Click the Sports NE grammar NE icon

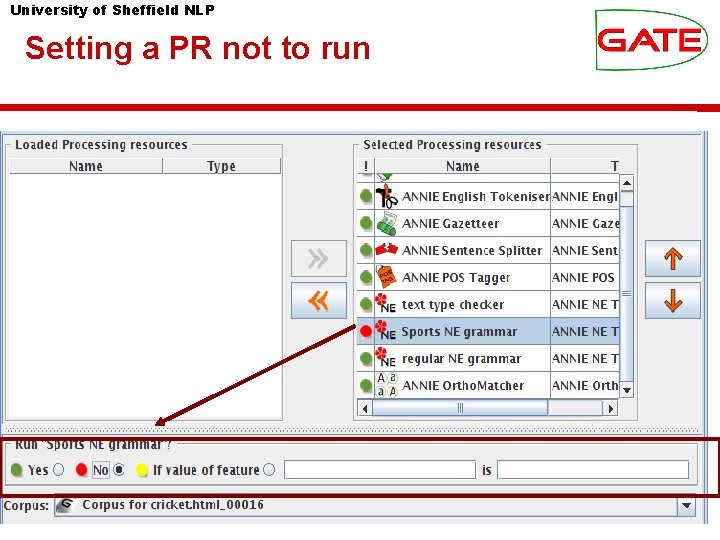386,331
